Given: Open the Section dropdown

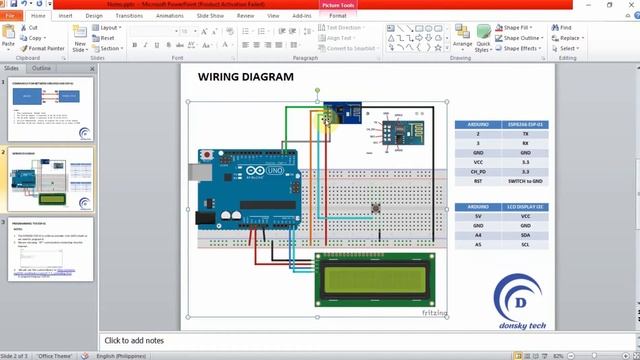Looking at the screenshot, I should (x=108, y=48).
